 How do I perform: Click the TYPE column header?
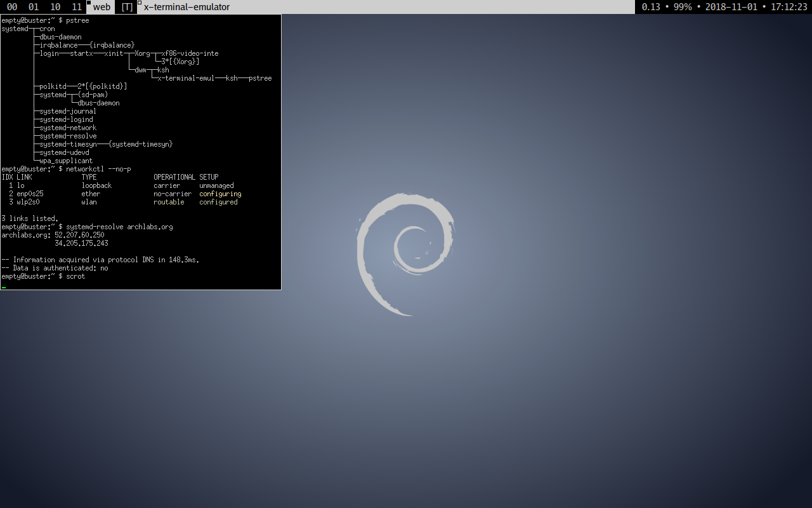[x=89, y=177]
